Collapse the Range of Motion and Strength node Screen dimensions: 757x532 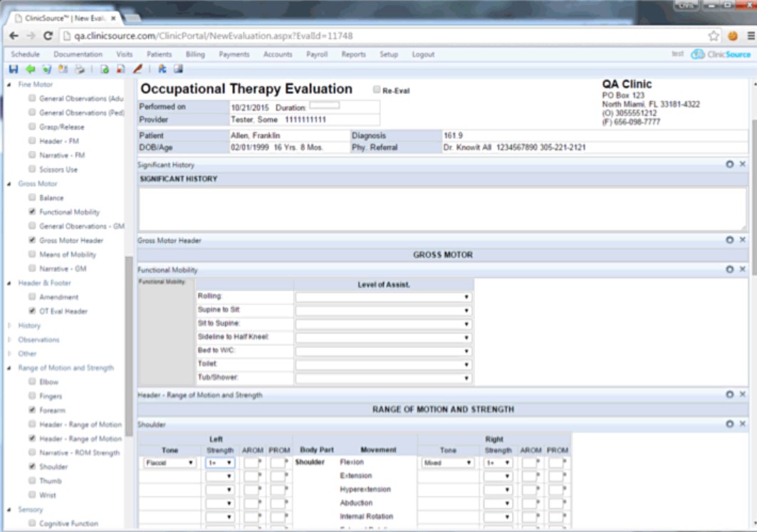[x=9, y=367]
